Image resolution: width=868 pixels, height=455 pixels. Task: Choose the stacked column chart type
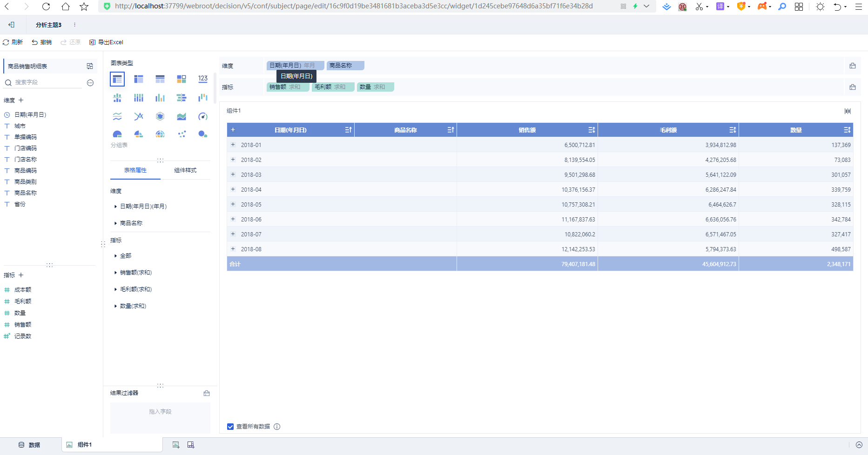[x=139, y=98]
